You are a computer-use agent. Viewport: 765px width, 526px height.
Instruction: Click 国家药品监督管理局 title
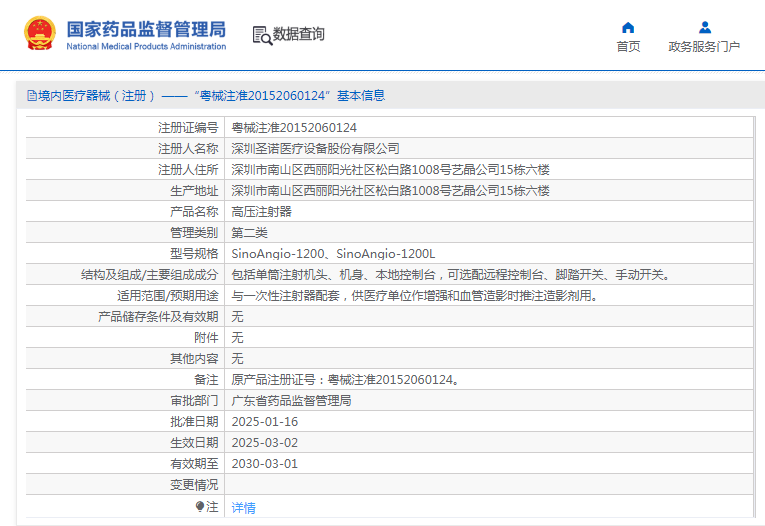[146, 29]
